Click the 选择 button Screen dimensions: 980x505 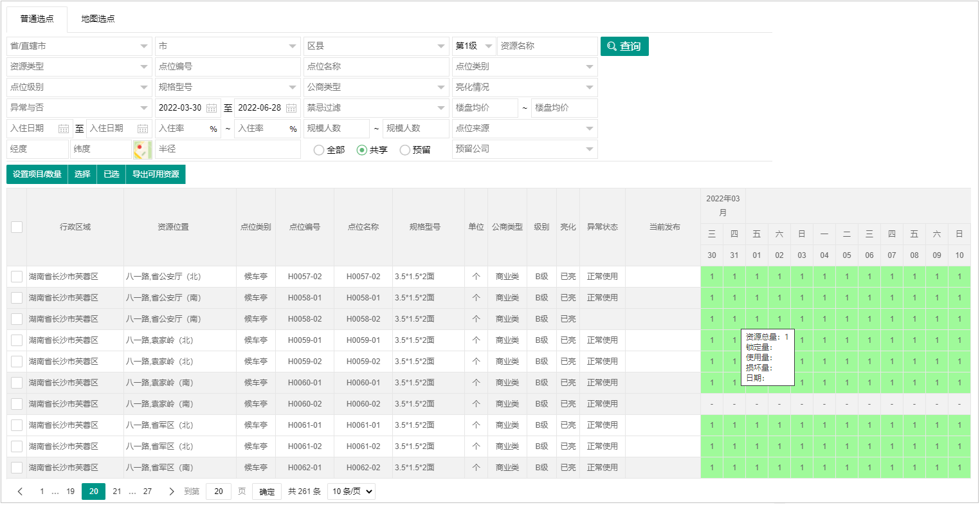coord(82,174)
